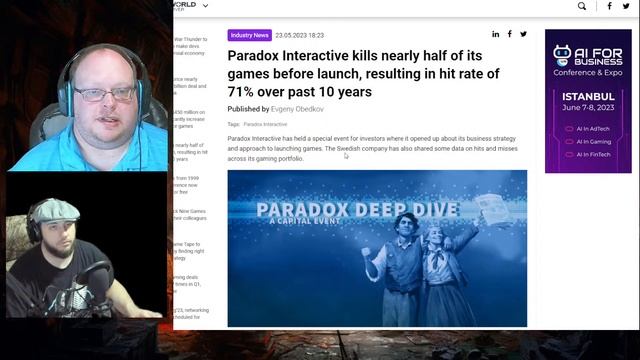Open sidebar story mentioning '$450 million'

point(190,119)
